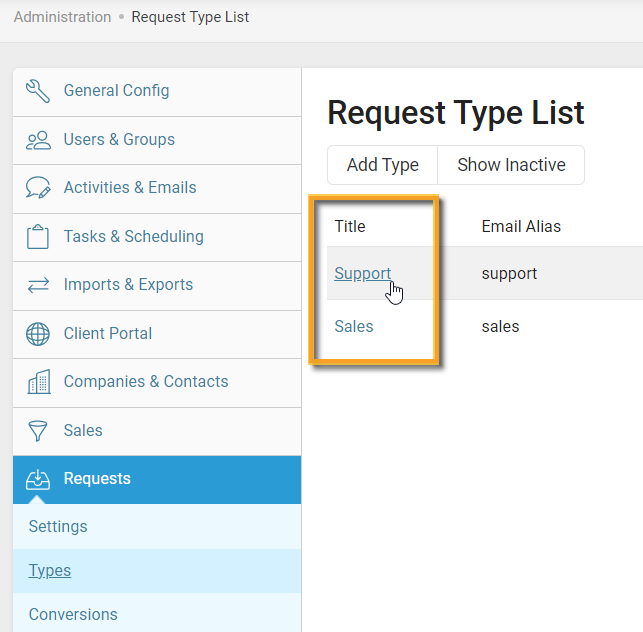Open the Users & Groups section
The width and height of the screenshot is (643, 632).
119,140
